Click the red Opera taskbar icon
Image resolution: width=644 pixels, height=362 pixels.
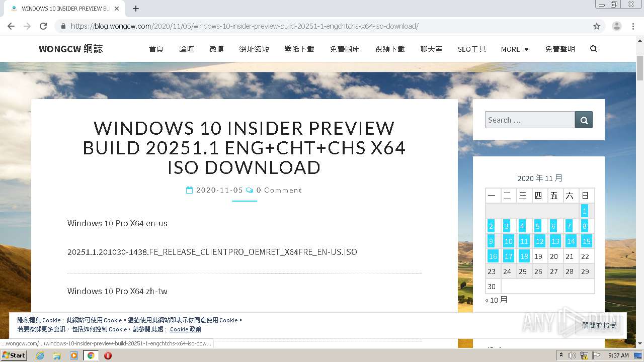coord(108,355)
